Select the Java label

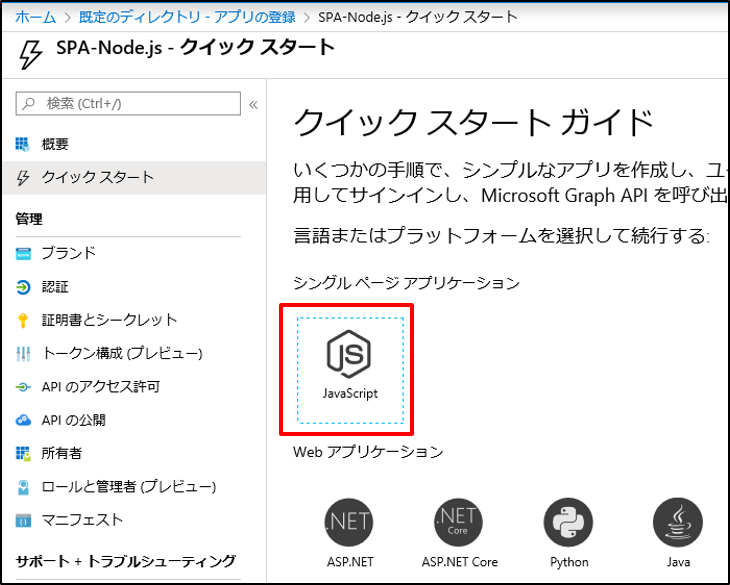click(678, 562)
